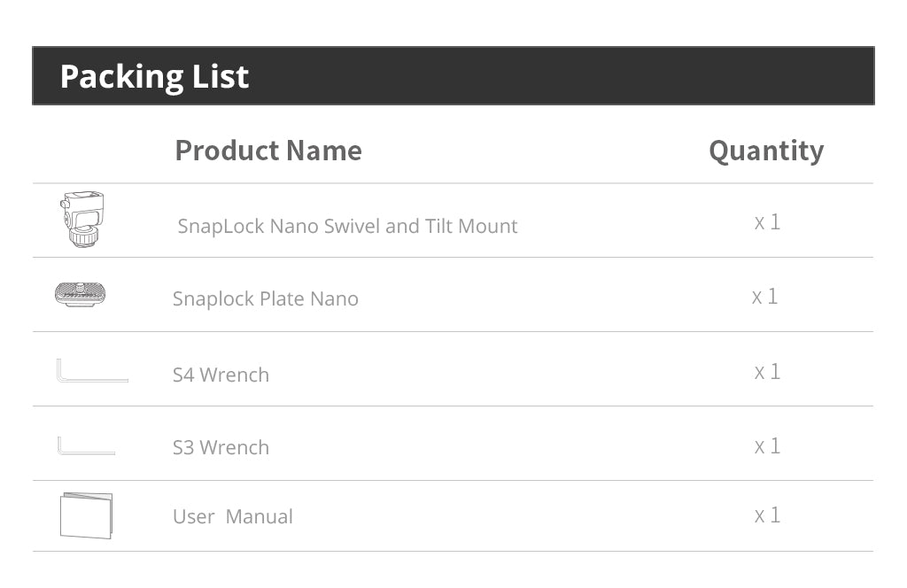This screenshot has height=588, width=907.
Task: Select the S4 Wrench product name
Action: coord(221,375)
